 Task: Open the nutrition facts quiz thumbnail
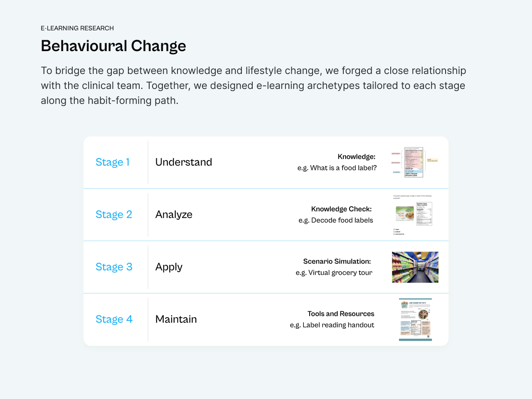[413, 215]
